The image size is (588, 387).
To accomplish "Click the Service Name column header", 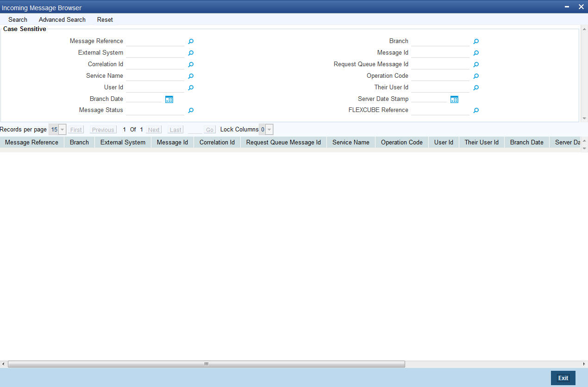I will click(x=351, y=143).
